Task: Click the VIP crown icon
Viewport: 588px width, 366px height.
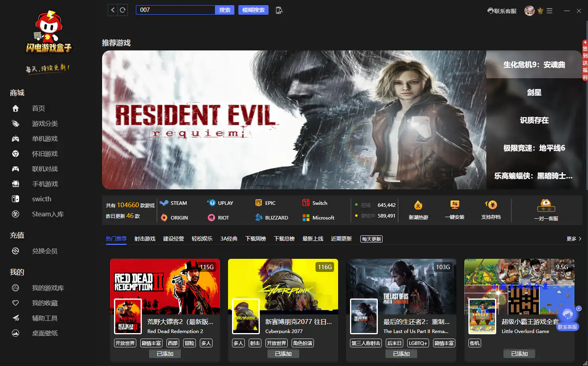Action: [540, 11]
